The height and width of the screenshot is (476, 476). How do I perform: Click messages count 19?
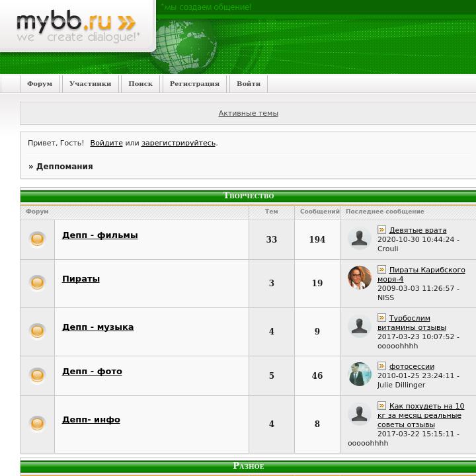(317, 283)
